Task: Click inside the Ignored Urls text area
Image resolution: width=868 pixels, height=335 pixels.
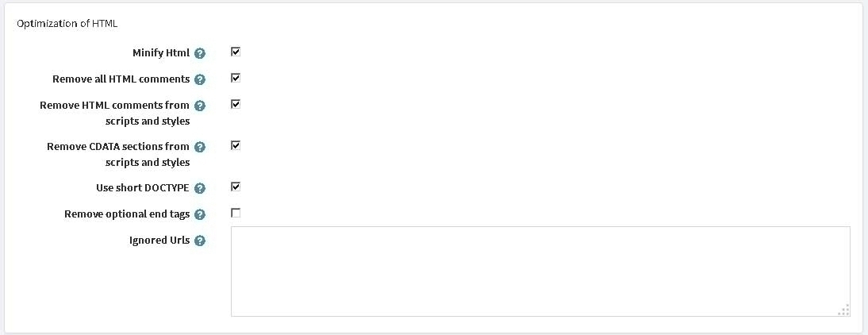Action: [541, 271]
